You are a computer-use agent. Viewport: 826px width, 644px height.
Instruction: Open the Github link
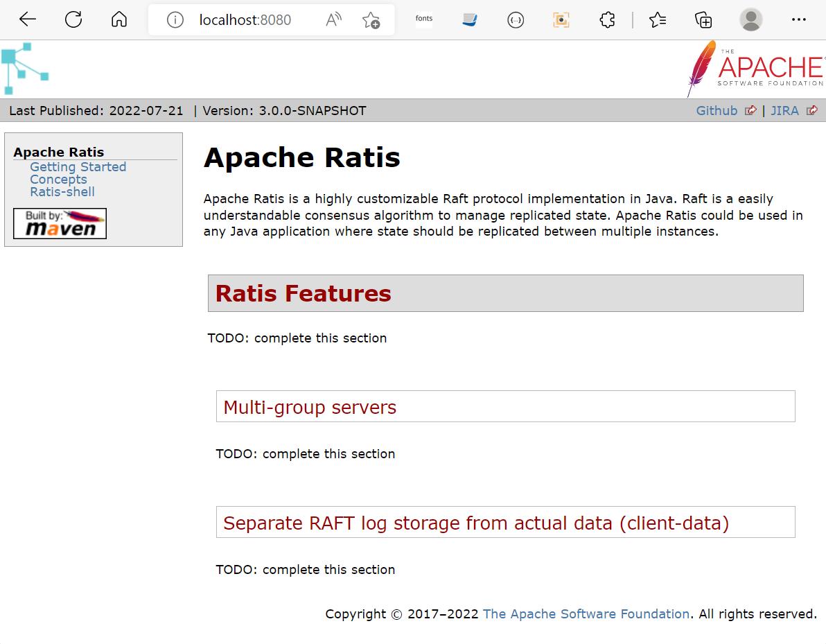tap(717, 111)
